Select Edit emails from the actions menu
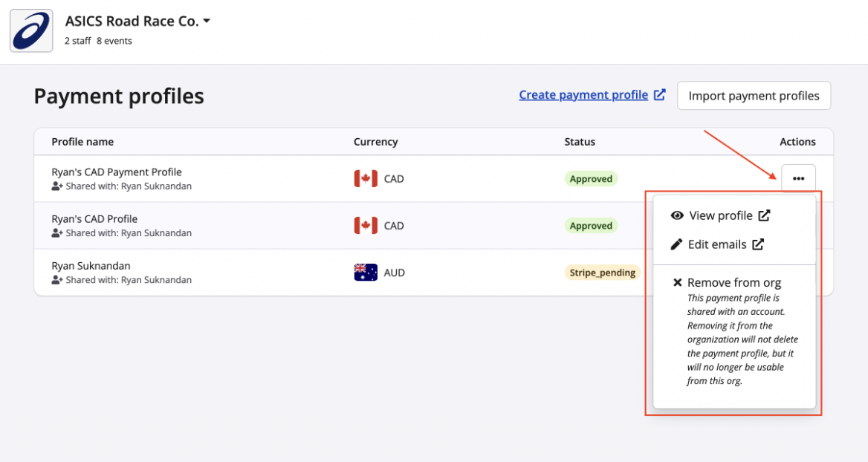This screenshot has height=462, width=868. pyautogui.click(x=717, y=244)
